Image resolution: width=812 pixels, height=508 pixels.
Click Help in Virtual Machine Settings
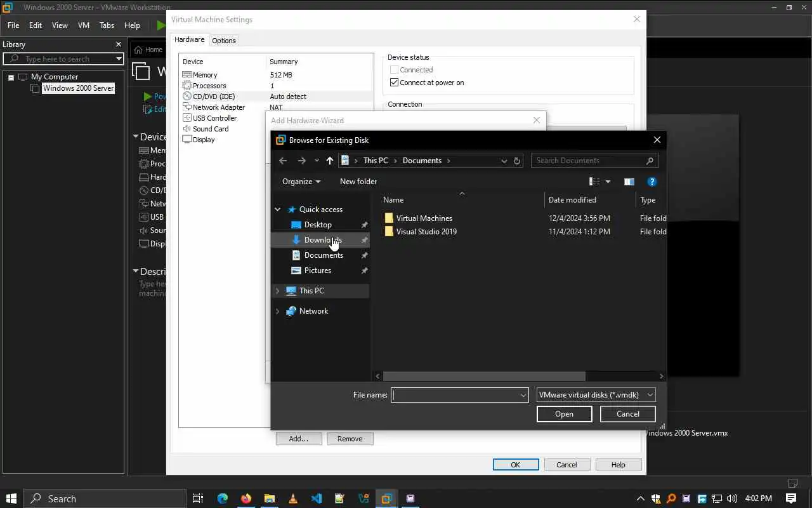(619, 465)
